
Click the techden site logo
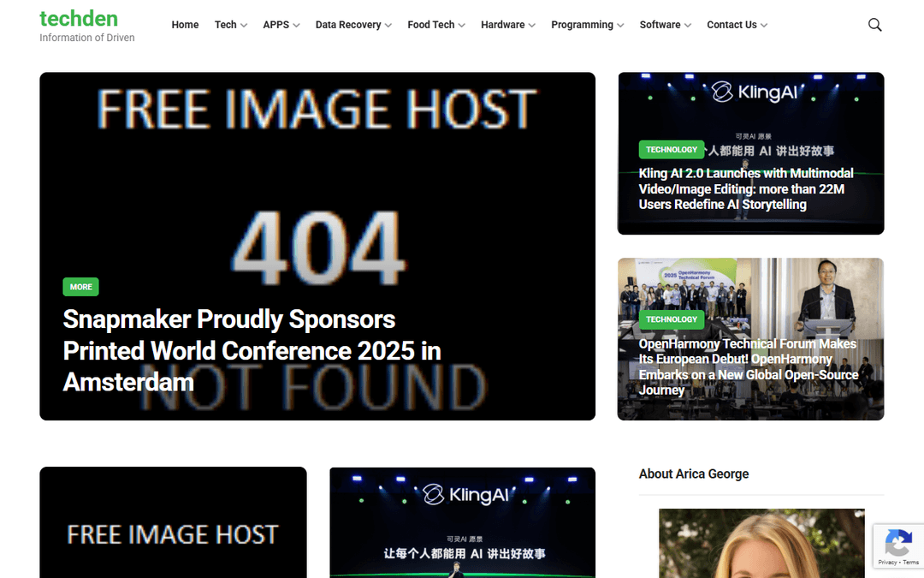[x=79, y=18]
